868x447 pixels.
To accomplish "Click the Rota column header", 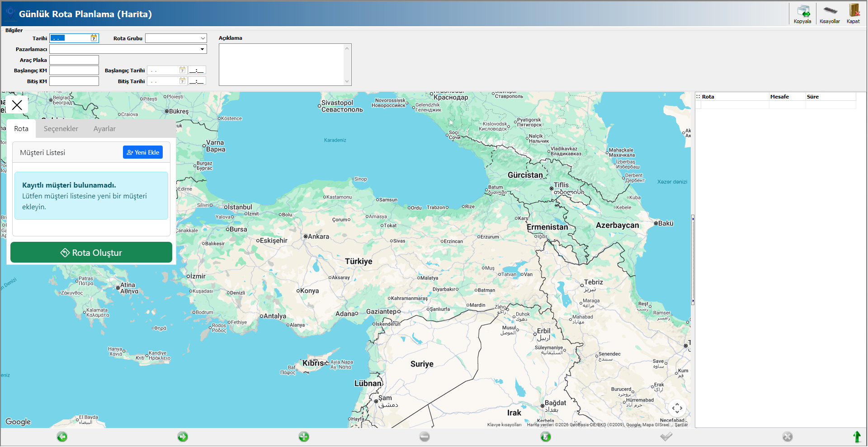I will pos(735,97).
